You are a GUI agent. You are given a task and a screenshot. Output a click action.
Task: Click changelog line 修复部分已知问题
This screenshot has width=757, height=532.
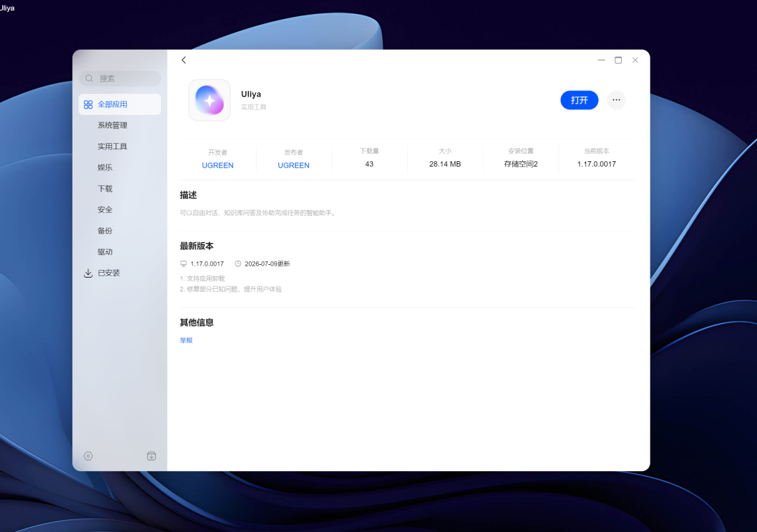tap(231, 289)
